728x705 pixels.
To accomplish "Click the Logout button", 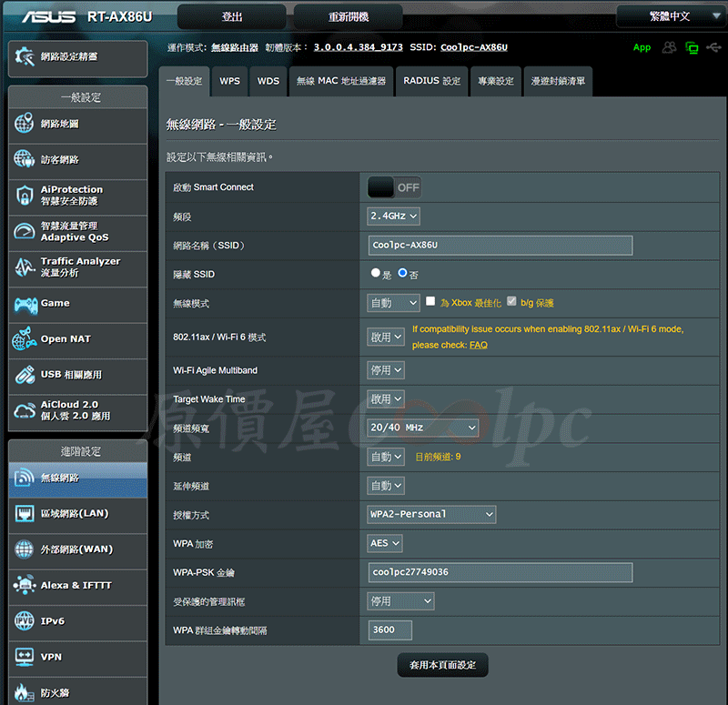I will [x=232, y=17].
